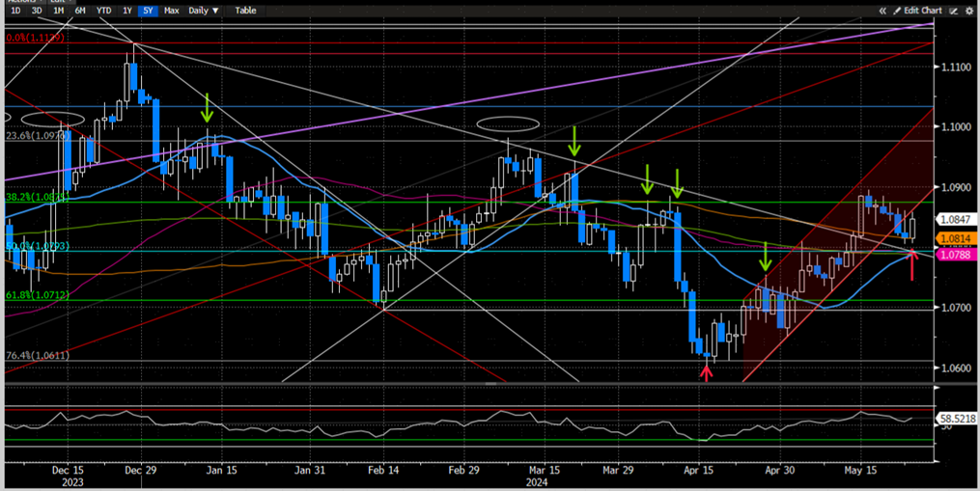Click the 1.1000 price axis label

pyautogui.click(x=956, y=126)
